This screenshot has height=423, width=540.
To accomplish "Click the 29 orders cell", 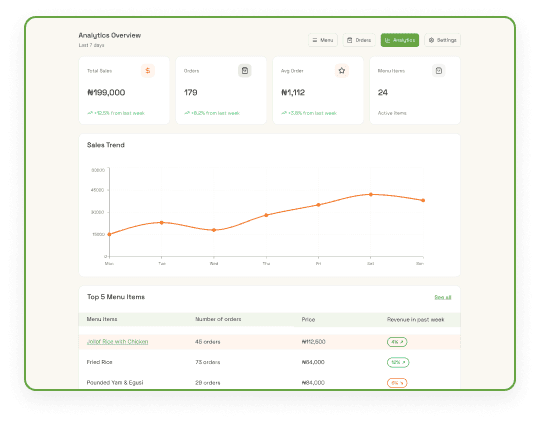I will (x=208, y=383).
